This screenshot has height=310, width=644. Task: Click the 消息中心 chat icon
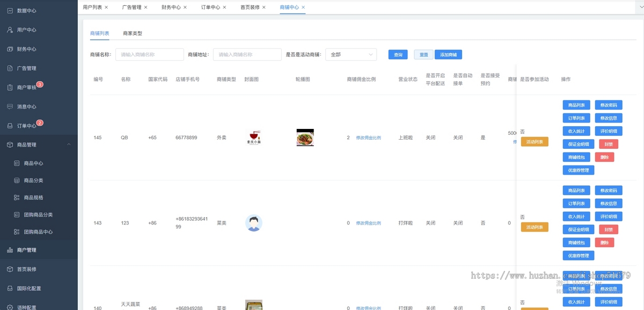tap(10, 106)
